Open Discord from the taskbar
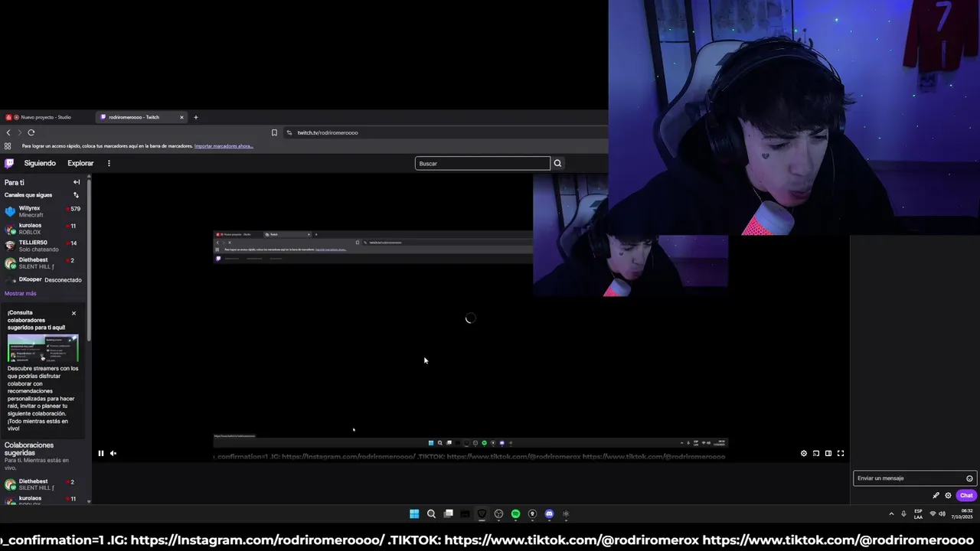The height and width of the screenshot is (551, 980). [x=549, y=514]
